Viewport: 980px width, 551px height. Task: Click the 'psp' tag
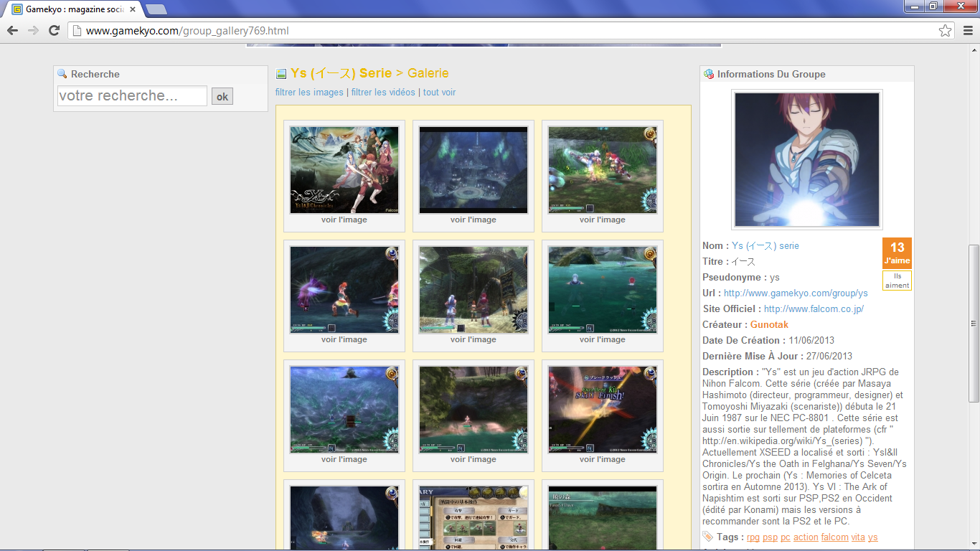(x=770, y=537)
